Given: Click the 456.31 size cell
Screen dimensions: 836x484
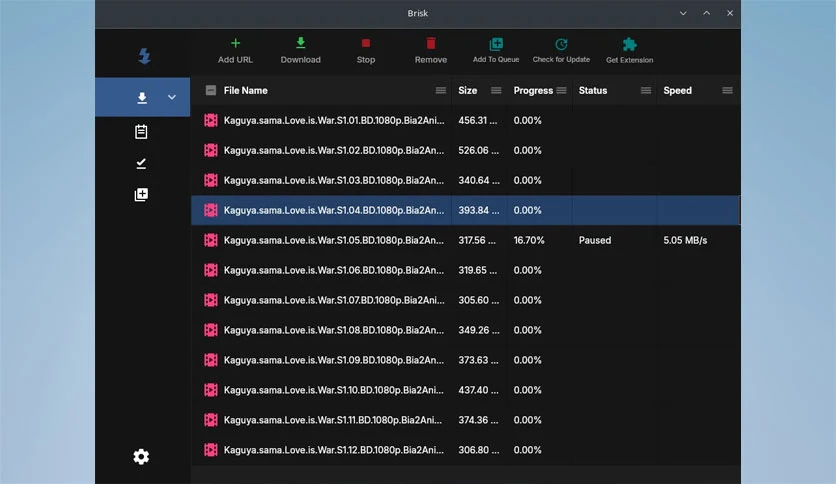Looking at the screenshot, I should click(x=478, y=120).
